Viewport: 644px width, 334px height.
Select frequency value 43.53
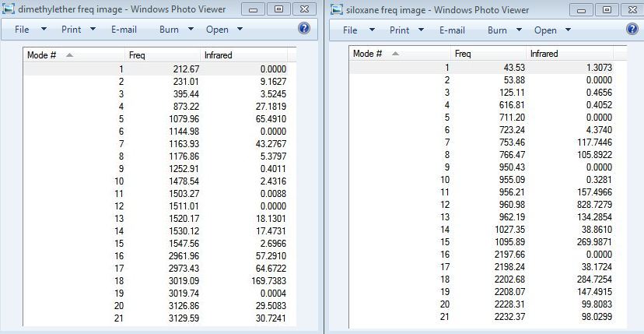tap(514, 68)
